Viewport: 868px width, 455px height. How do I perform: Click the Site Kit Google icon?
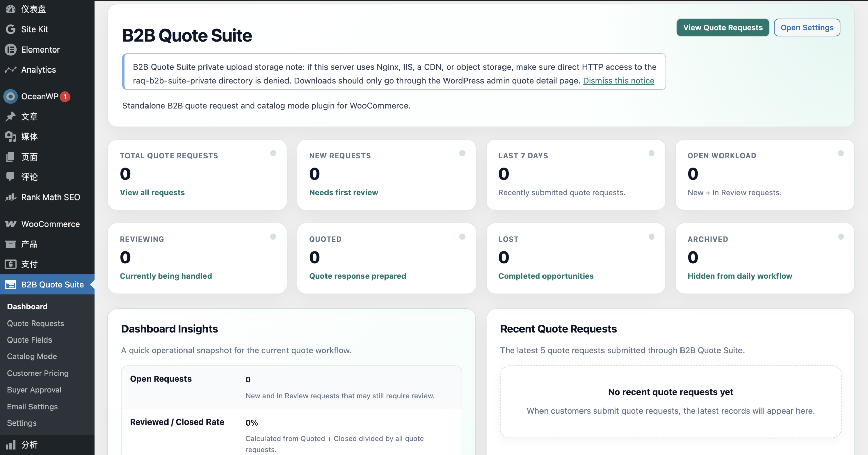[11, 29]
